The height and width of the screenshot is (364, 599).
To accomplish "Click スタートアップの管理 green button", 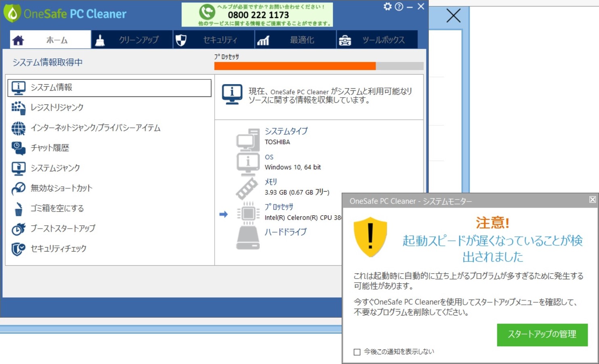I will point(542,335).
